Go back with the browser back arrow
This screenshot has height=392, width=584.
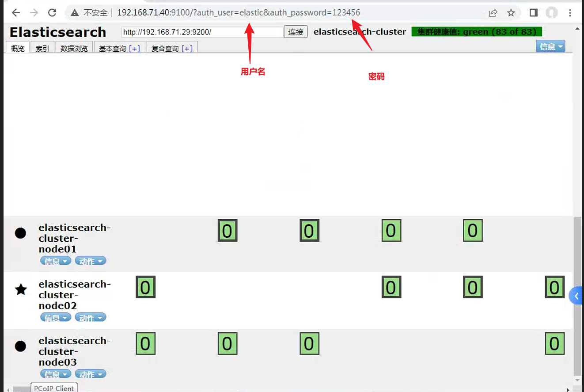coord(16,13)
